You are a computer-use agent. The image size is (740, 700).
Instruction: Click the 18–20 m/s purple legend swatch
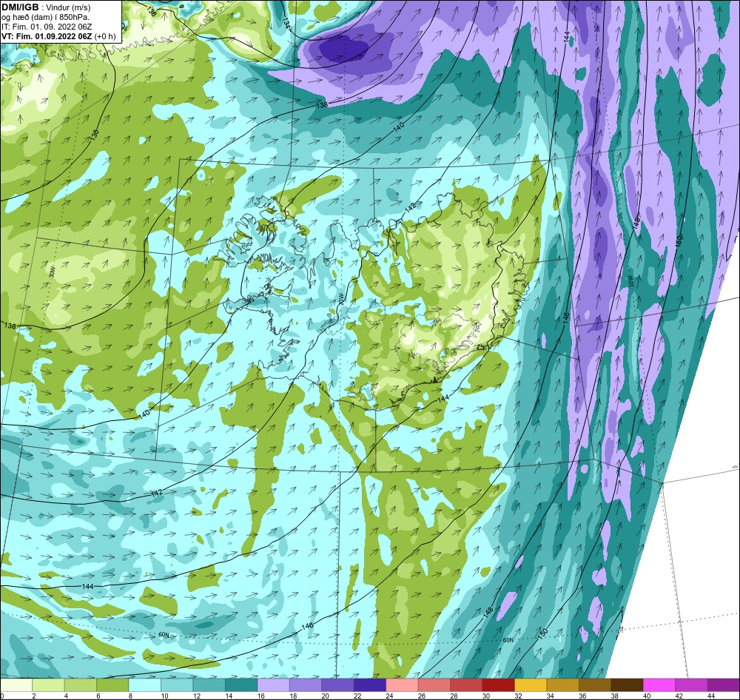click(x=306, y=685)
